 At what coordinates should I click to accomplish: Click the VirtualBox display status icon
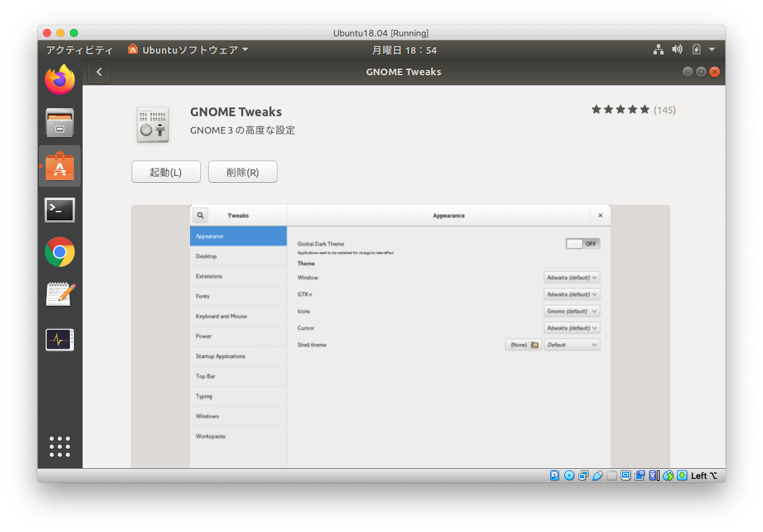click(626, 476)
